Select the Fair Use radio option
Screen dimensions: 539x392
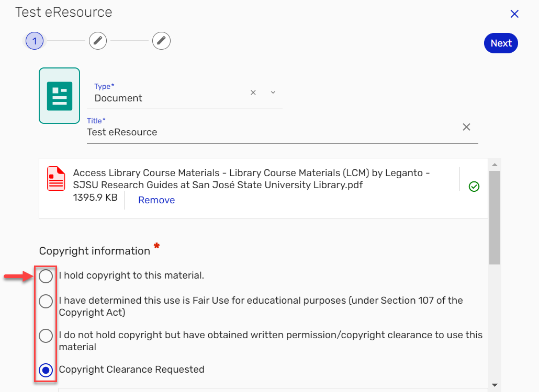pos(46,302)
